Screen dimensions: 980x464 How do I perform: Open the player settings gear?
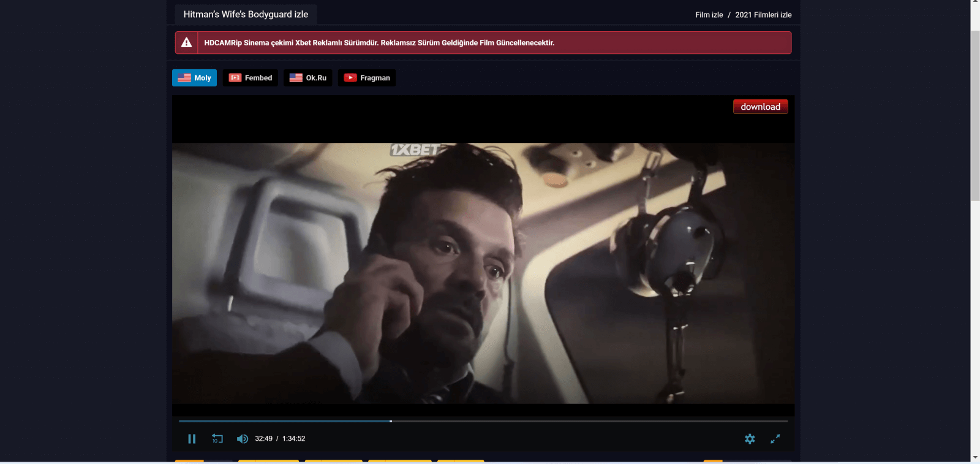(x=750, y=439)
